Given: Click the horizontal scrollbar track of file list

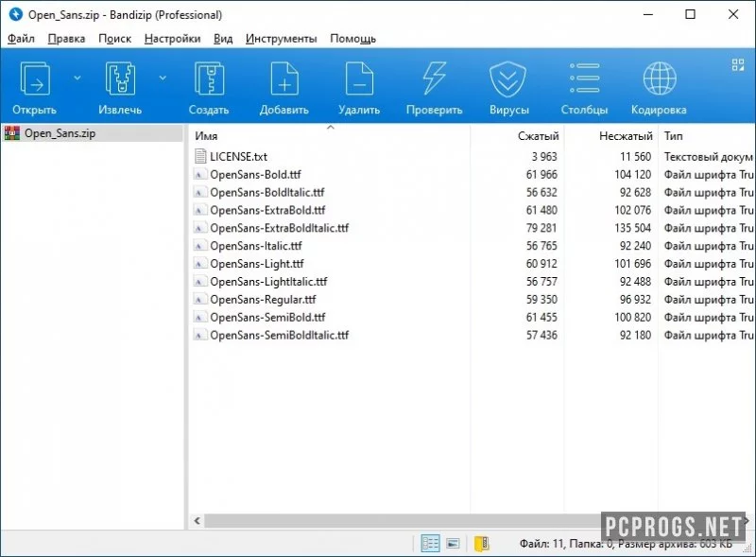Looking at the screenshot, I should tap(403, 521).
